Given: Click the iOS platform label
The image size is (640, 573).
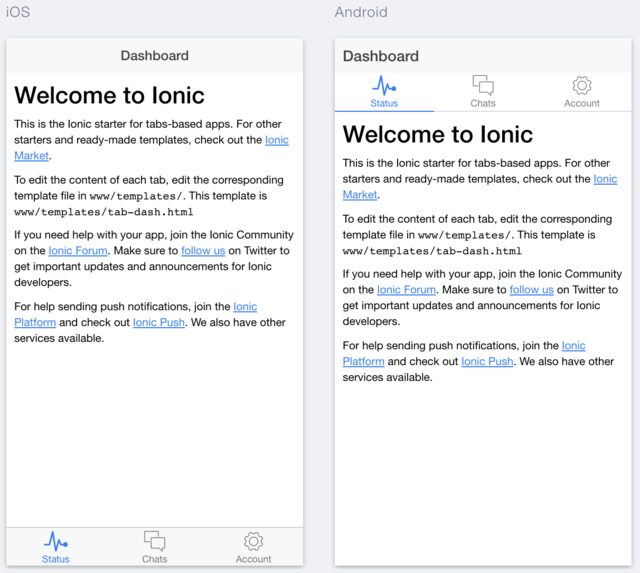Looking at the screenshot, I should [18, 12].
